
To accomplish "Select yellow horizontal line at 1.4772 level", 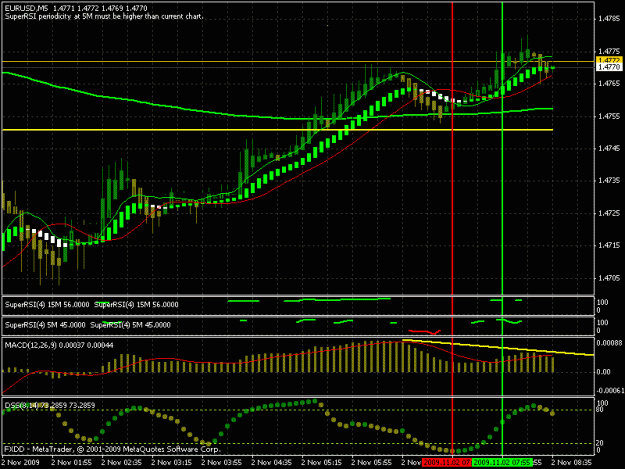I will tap(298, 61).
